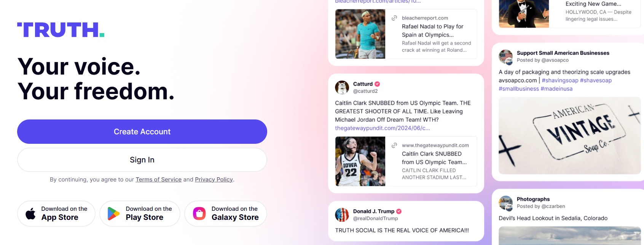The image size is (644, 245).
Task: Open the American Vintage Soap Co image
Action: coord(570,136)
